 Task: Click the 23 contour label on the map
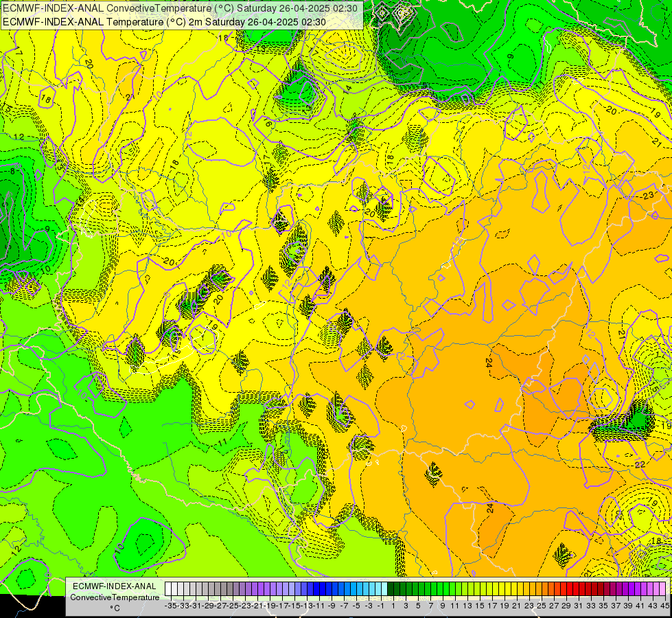pyautogui.click(x=648, y=196)
